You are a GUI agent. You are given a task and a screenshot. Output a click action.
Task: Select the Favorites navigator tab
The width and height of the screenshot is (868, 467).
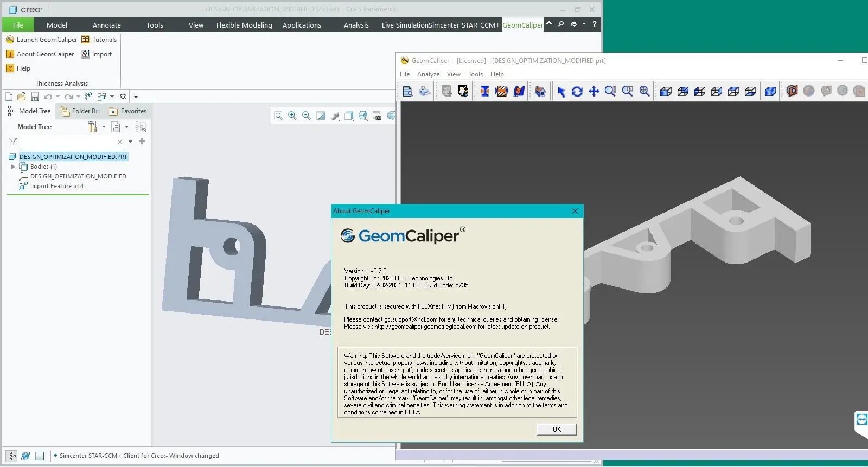click(x=128, y=111)
